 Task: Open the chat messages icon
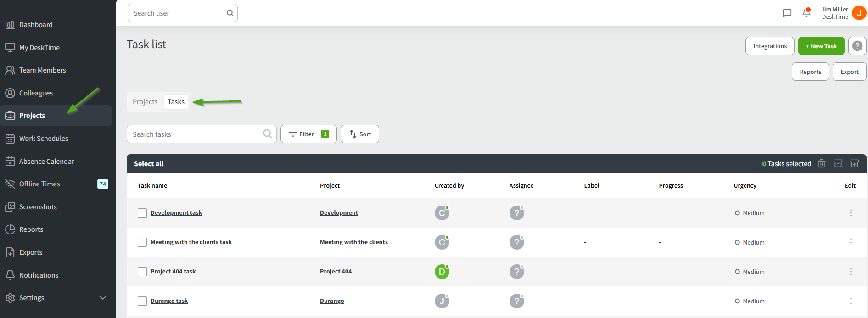[787, 13]
